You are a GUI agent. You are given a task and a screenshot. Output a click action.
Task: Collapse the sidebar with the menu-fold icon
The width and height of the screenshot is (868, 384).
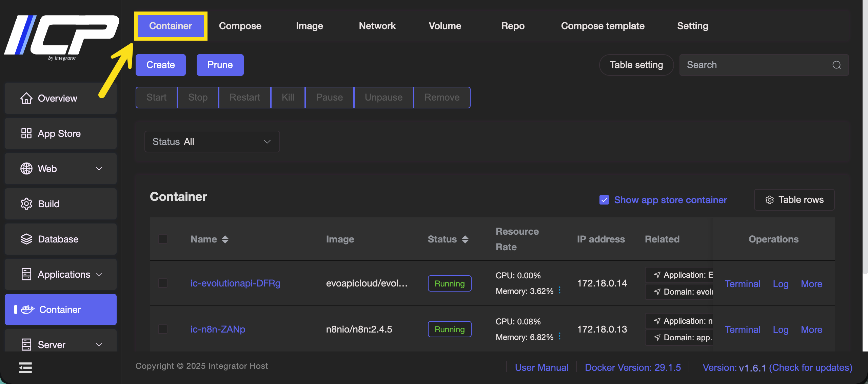point(25,367)
